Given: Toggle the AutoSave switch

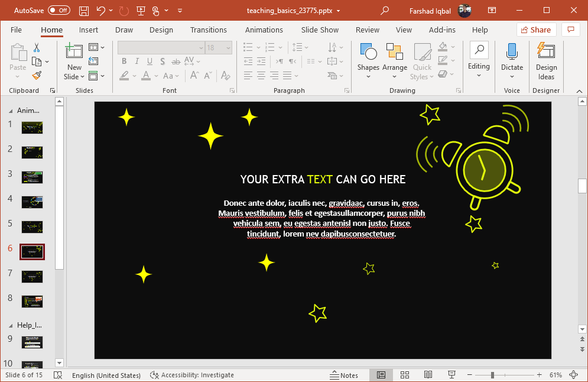Looking at the screenshot, I should (x=59, y=11).
